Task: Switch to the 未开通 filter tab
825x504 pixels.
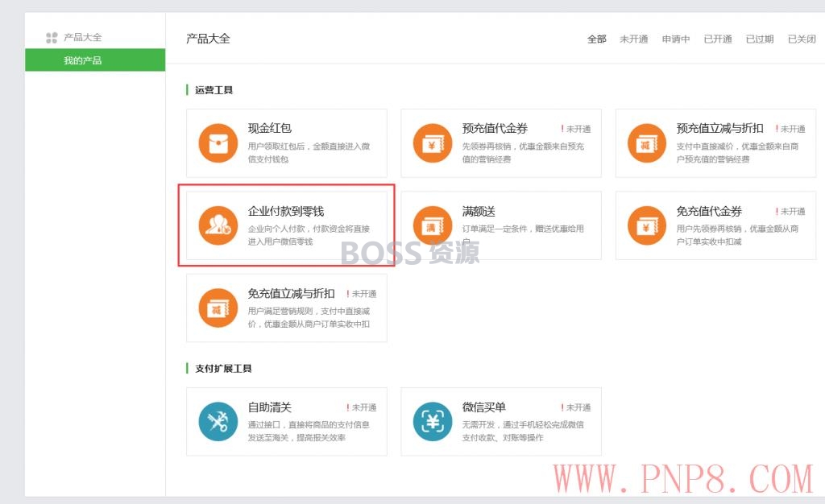Action: 633,39
